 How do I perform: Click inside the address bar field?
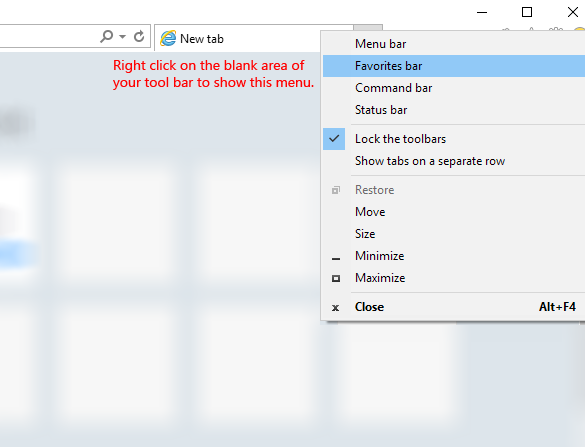click(x=49, y=36)
